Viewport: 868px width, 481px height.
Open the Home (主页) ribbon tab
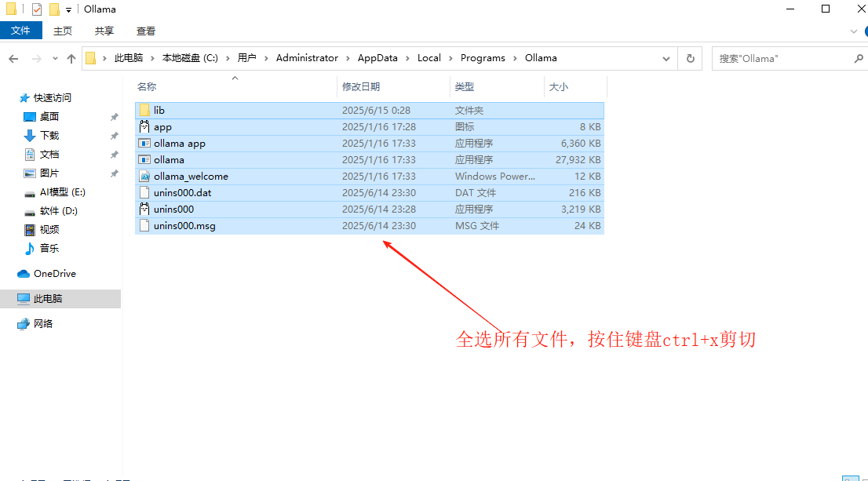click(x=63, y=31)
